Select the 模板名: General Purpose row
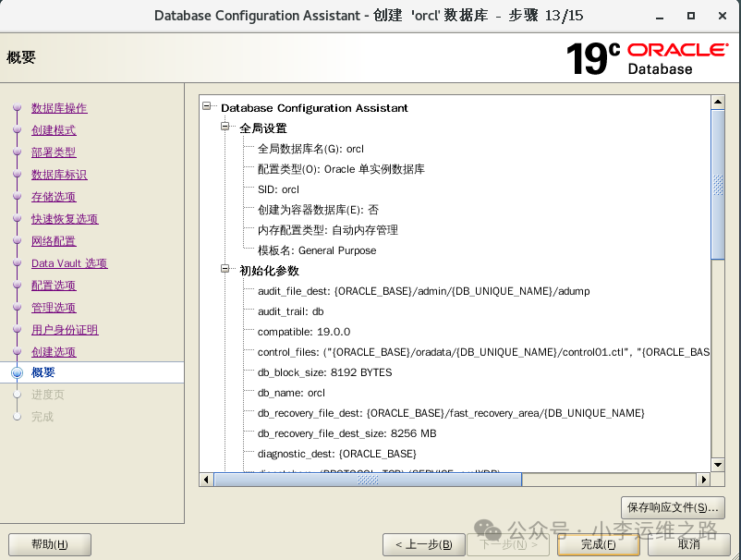The width and height of the screenshot is (741, 560). click(x=317, y=250)
